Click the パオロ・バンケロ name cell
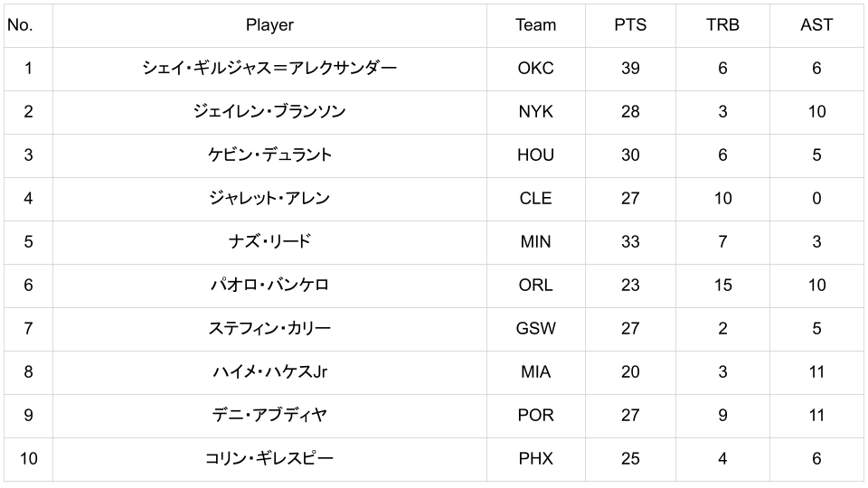The image size is (868, 488). point(269,286)
